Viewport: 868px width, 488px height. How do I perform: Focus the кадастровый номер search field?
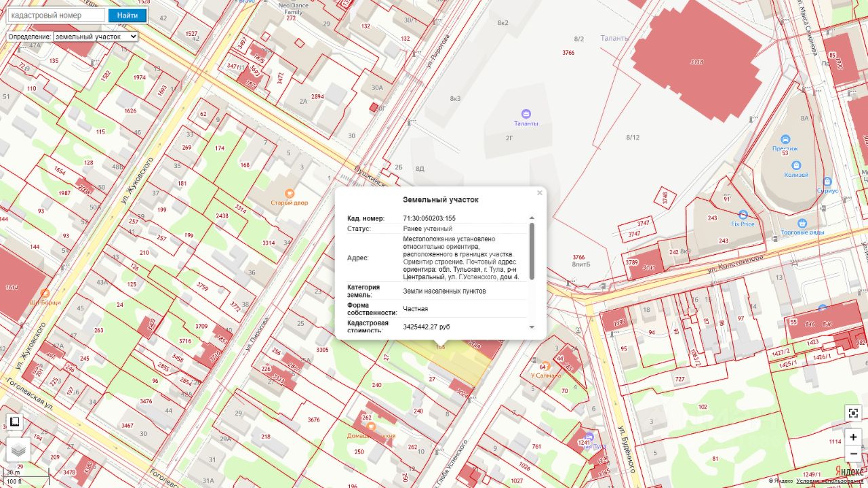(56, 16)
